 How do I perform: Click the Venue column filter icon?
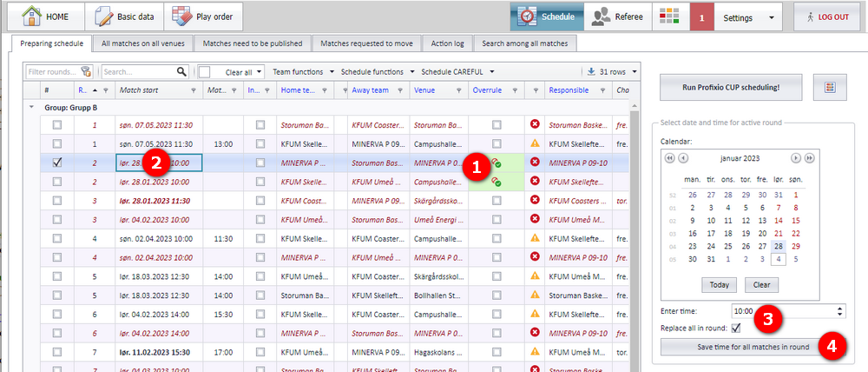tap(461, 90)
